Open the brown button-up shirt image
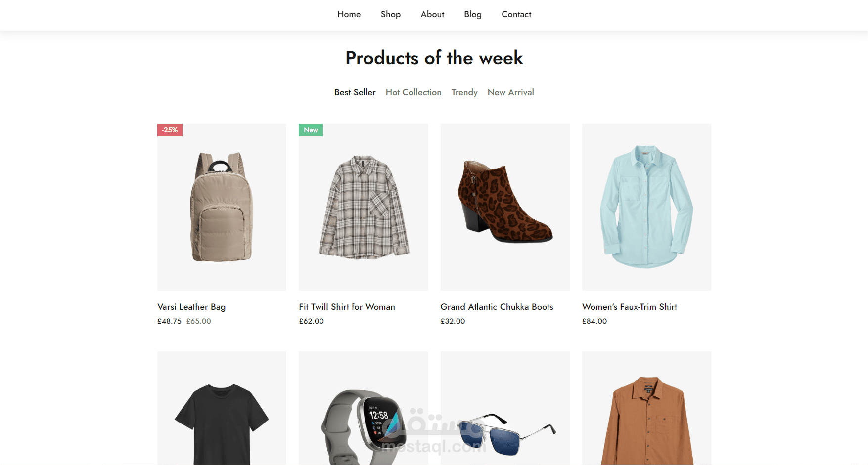 pyautogui.click(x=646, y=420)
